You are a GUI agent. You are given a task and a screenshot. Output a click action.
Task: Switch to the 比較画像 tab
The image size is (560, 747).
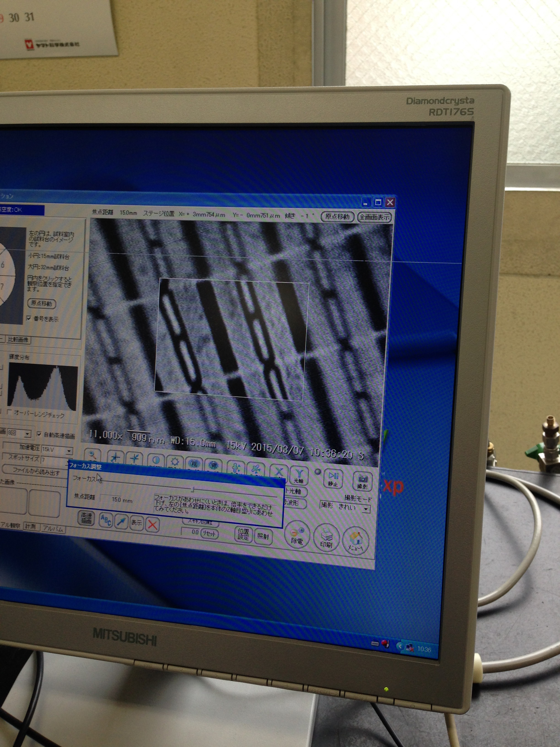pos(19,340)
